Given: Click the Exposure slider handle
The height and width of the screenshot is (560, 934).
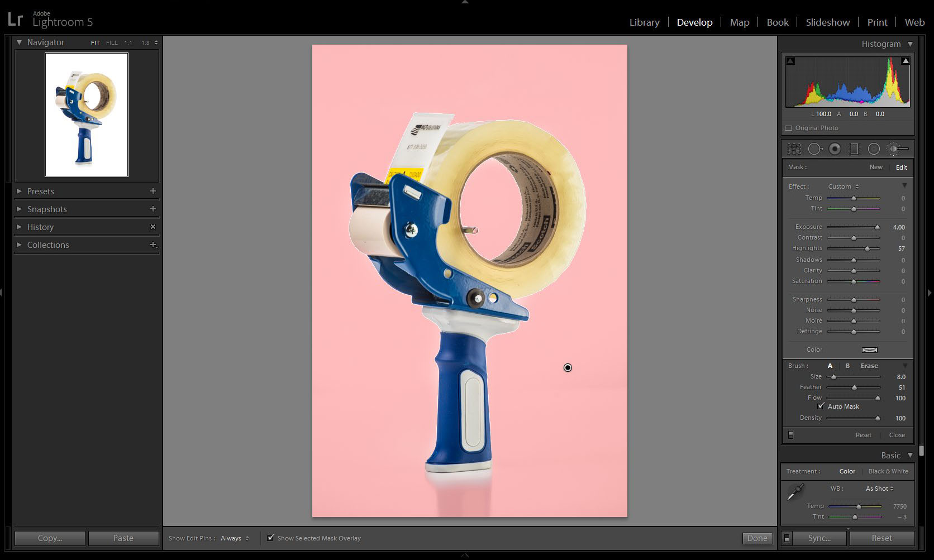Looking at the screenshot, I should click(x=877, y=227).
